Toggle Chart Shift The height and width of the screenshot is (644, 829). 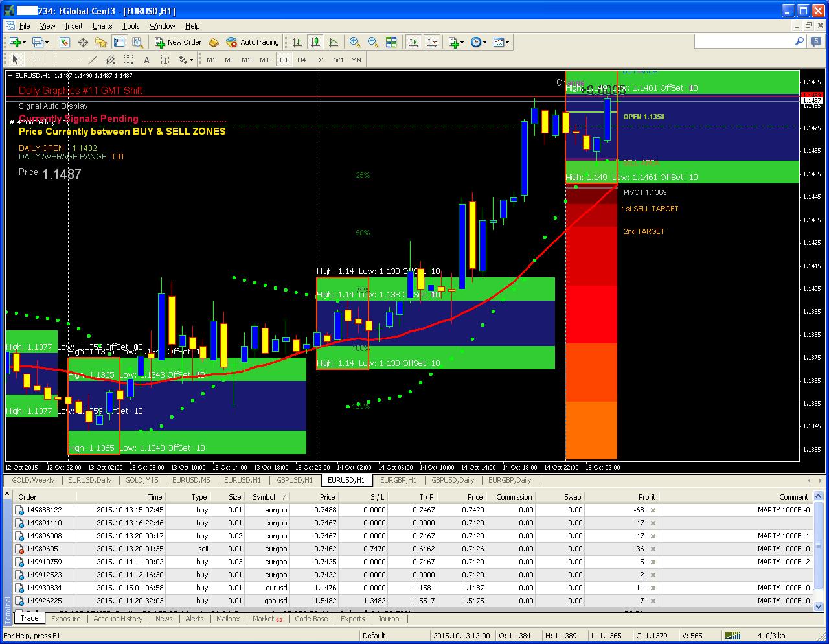(432, 42)
